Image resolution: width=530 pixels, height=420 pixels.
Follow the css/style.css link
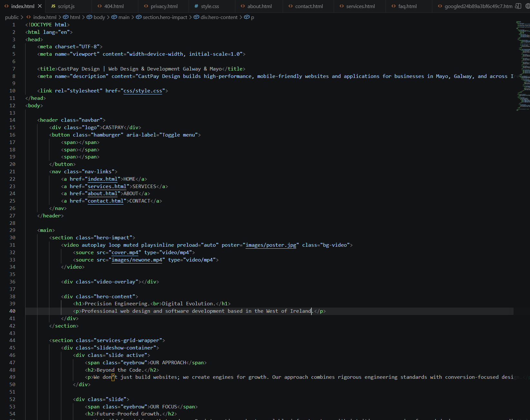(x=143, y=91)
